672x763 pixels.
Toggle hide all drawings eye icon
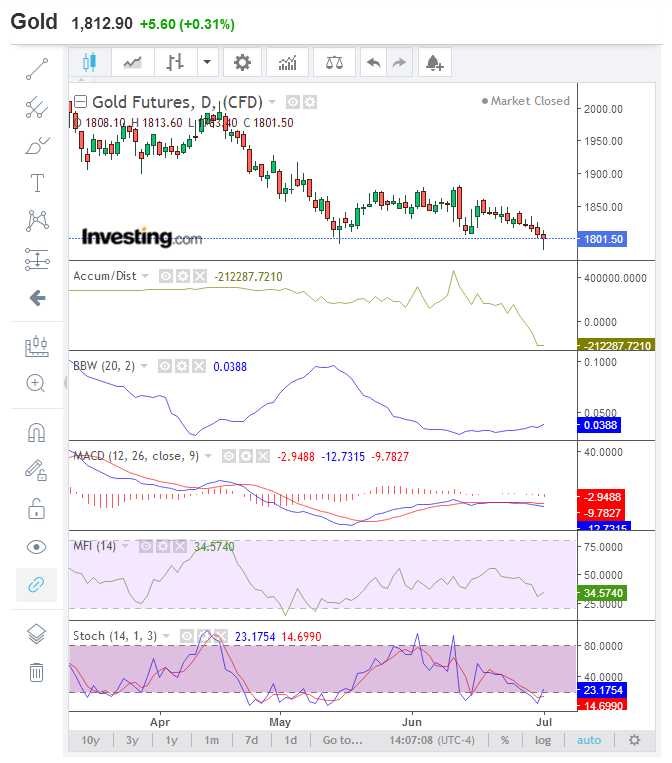37,547
